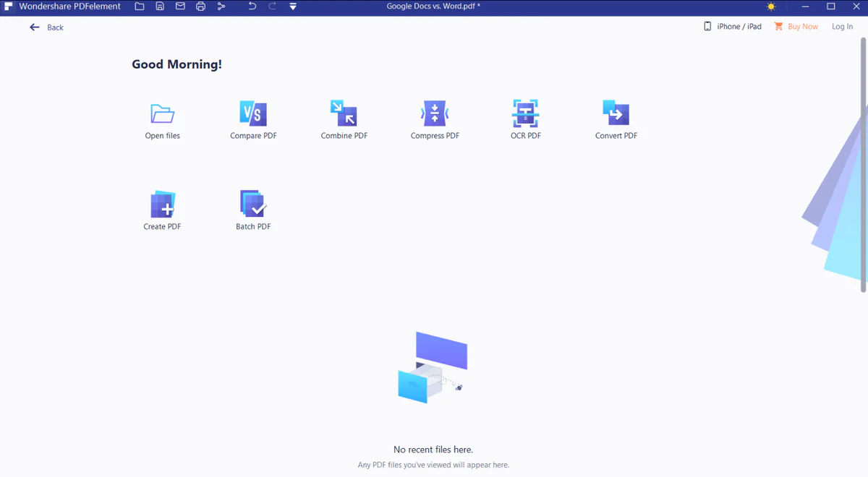Switch to the Google Docs vs. Word.pdf tab

pyautogui.click(x=433, y=7)
